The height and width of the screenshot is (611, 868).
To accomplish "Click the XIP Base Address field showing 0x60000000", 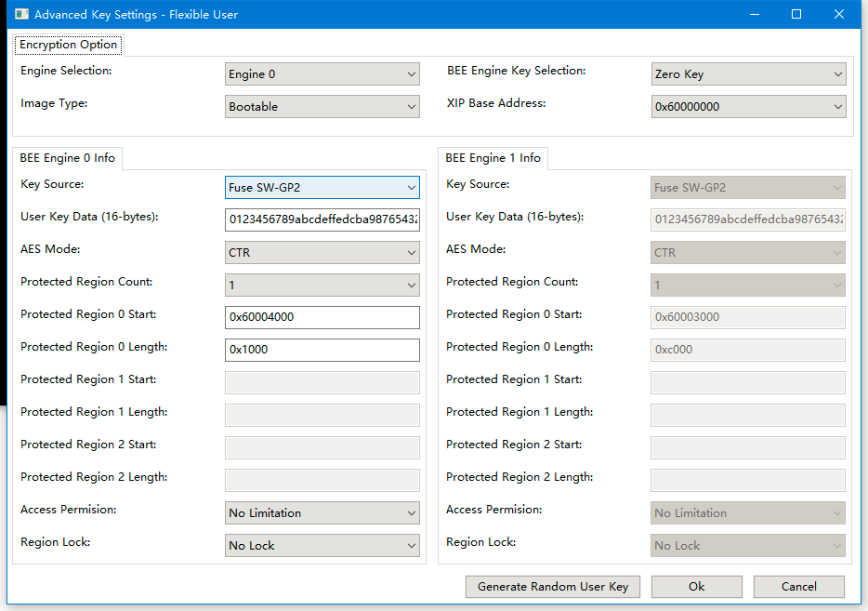I will click(x=748, y=106).
